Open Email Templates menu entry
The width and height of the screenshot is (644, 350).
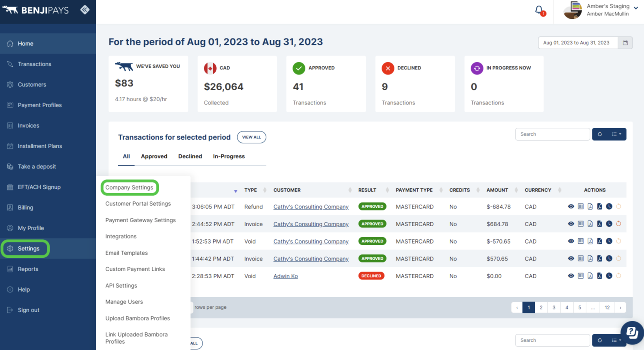click(x=127, y=253)
